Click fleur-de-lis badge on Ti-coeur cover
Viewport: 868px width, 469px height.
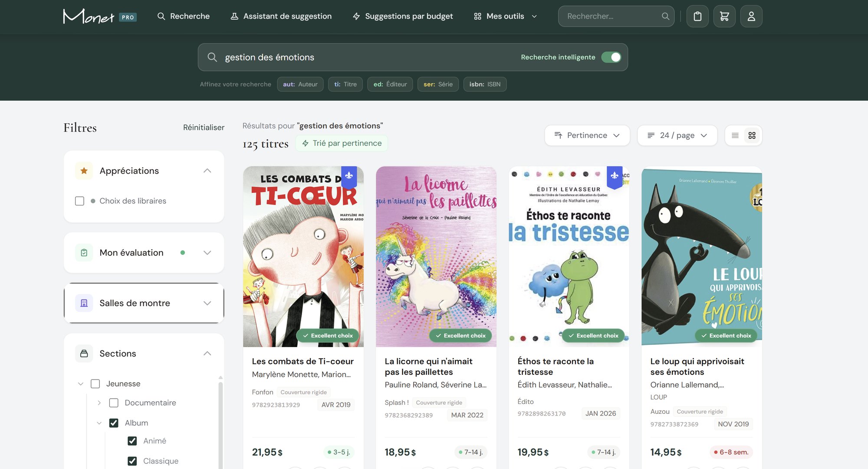tap(349, 176)
